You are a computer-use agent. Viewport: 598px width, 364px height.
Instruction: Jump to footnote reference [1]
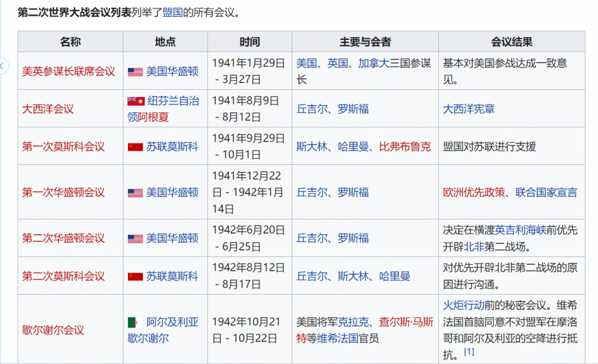coord(469,351)
